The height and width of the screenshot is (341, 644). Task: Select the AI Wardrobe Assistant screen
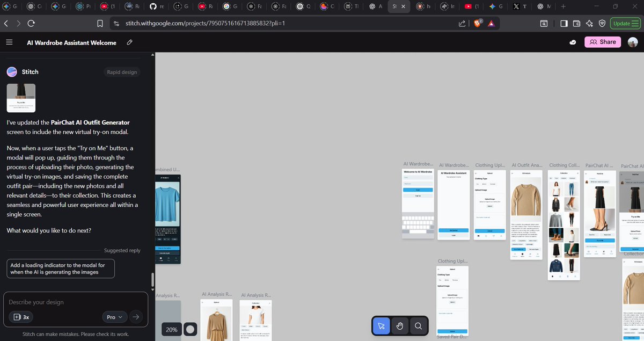click(x=454, y=205)
